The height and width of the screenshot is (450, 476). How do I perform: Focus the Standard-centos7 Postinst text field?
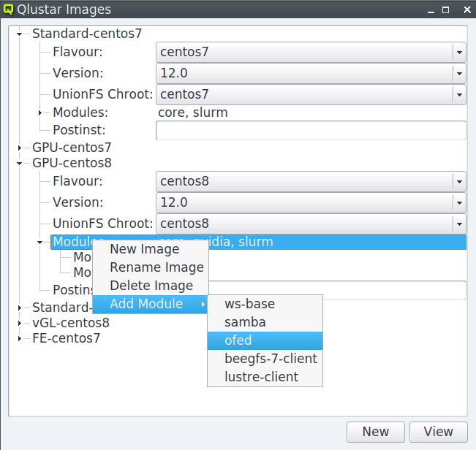(x=311, y=130)
